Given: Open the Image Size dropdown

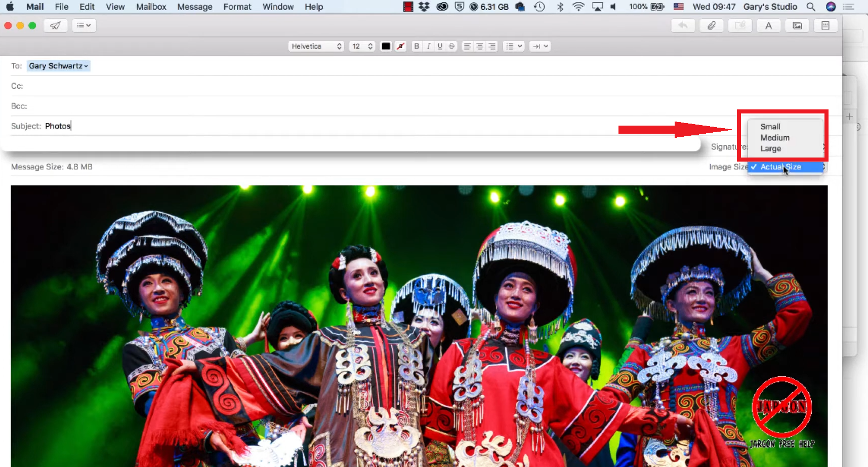Looking at the screenshot, I should [785, 167].
